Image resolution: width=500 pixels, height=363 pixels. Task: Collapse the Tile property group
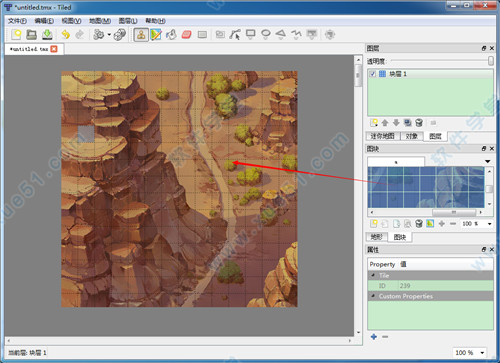click(373, 275)
